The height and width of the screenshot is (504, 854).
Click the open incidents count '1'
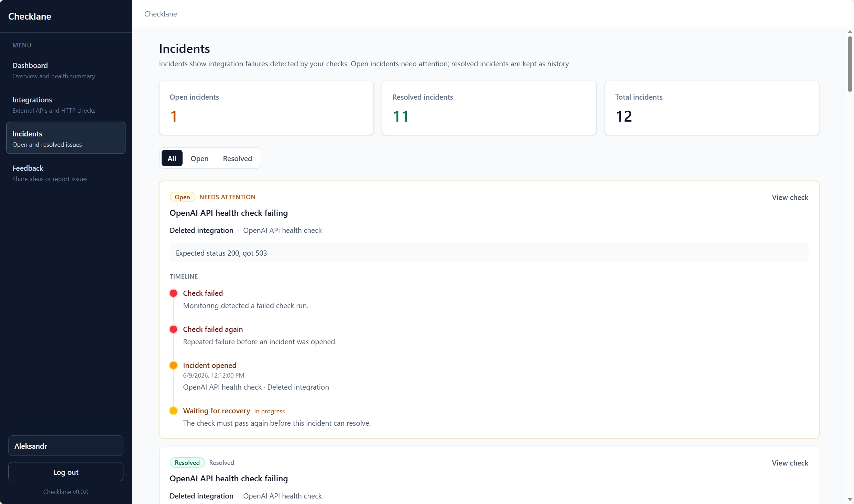pyautogui.click(x=174, y=116)
